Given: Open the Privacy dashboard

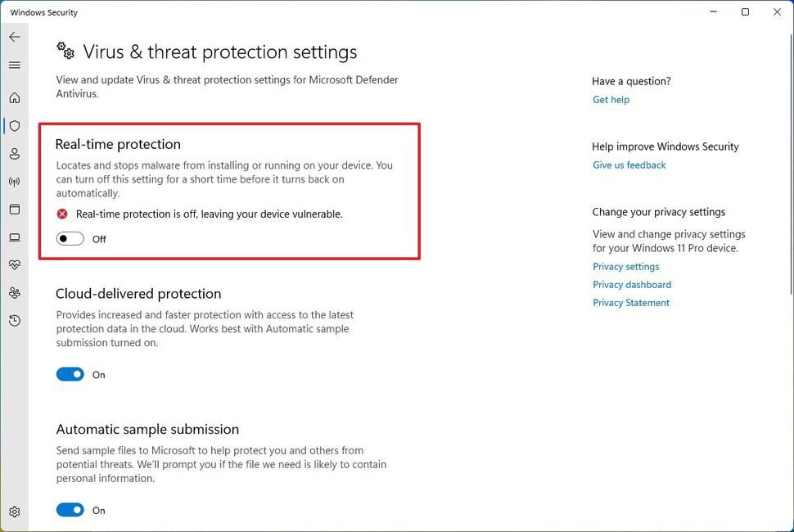Looking at the screenshot, I should (631, 284).
